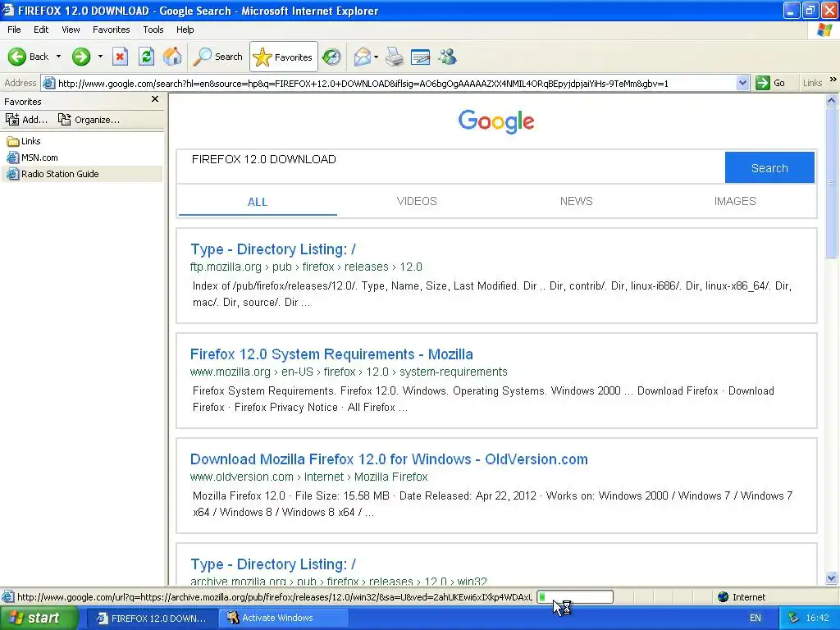Click the EN language indicator
Image resolution: width=840 pixels, height=630 pixels.
pos(756,619)
